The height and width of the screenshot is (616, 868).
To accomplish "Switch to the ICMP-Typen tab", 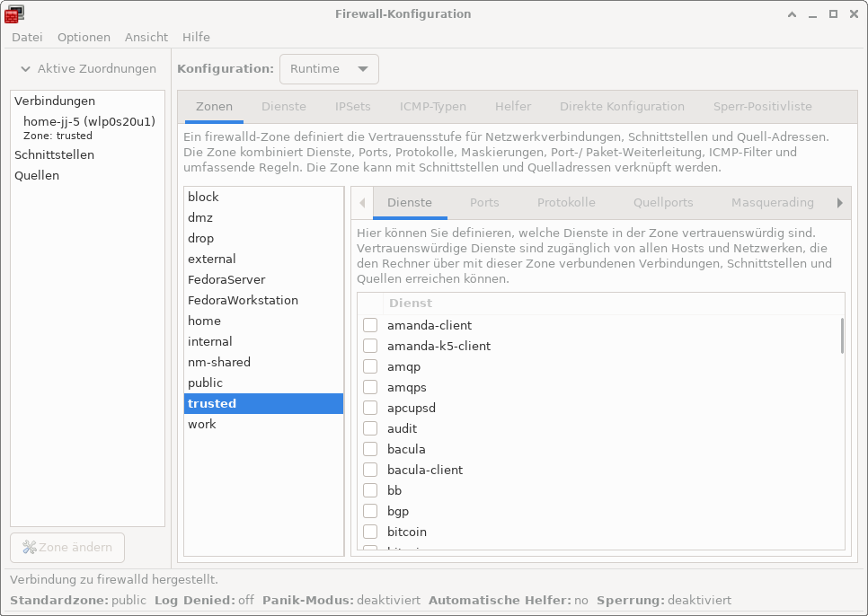I will (432, 106).
